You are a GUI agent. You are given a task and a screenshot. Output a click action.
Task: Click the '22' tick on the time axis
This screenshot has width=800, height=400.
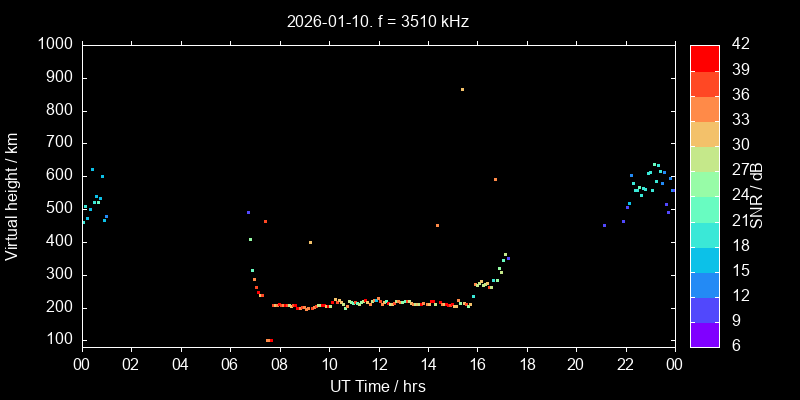626,363
